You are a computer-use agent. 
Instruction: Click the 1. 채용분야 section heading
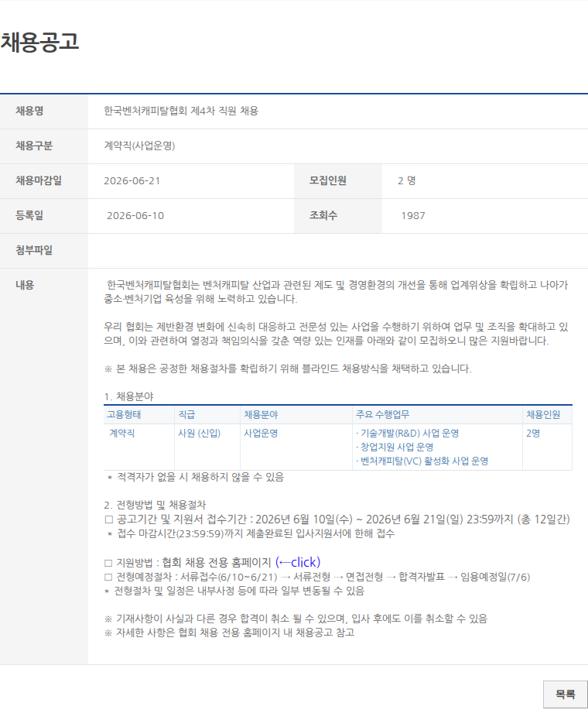click(x=128, y=396)
